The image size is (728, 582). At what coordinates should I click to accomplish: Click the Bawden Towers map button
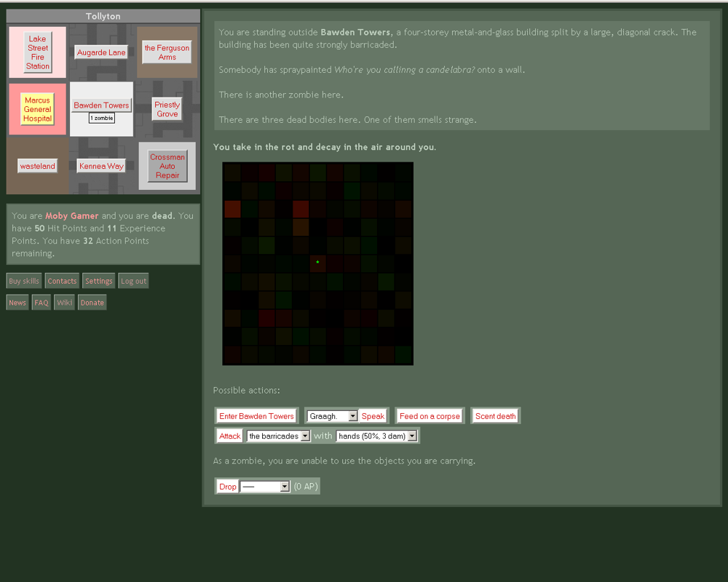pyautogui.click(x=101, y=105)
